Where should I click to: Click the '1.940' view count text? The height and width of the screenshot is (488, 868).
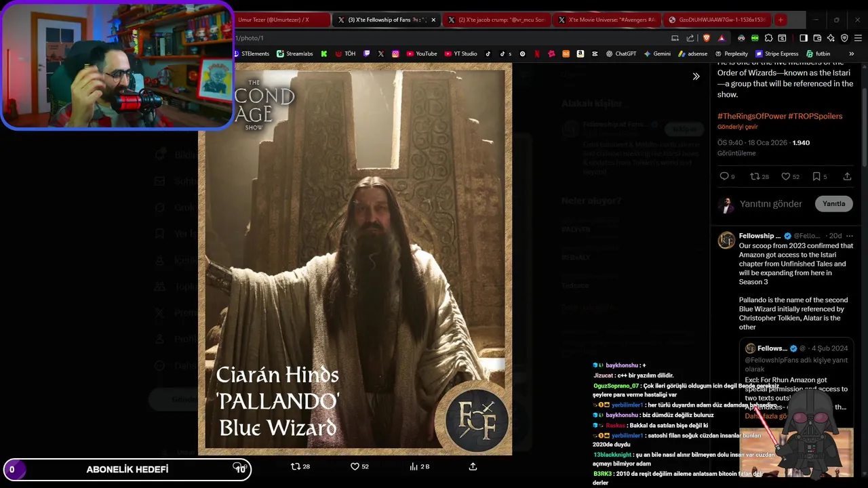tap(801, 143)
